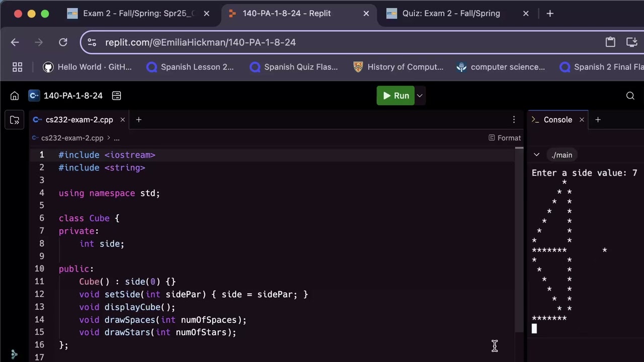Close the Quiz: Exam 2 browser tab
This screenshot has height=362, width=644.
coord(526,14)
